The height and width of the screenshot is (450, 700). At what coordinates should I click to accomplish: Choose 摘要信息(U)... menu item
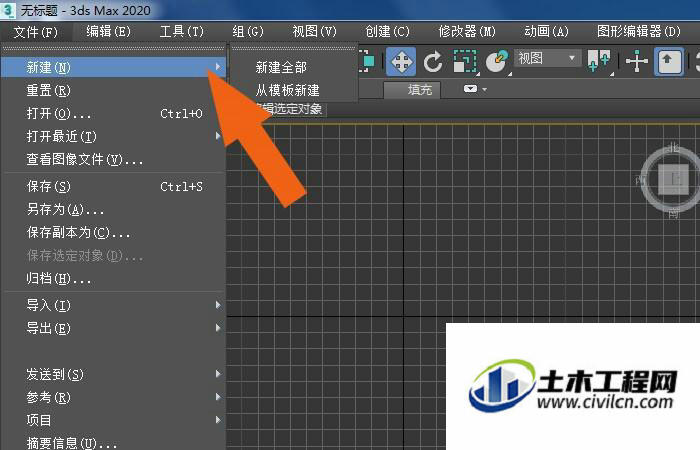tap(113, 442)
